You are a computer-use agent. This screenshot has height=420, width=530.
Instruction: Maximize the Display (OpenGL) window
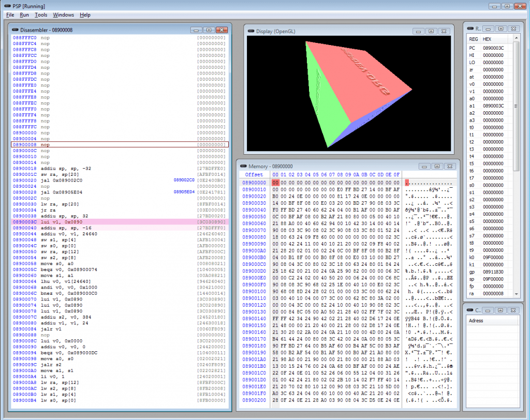click(431, 32)
